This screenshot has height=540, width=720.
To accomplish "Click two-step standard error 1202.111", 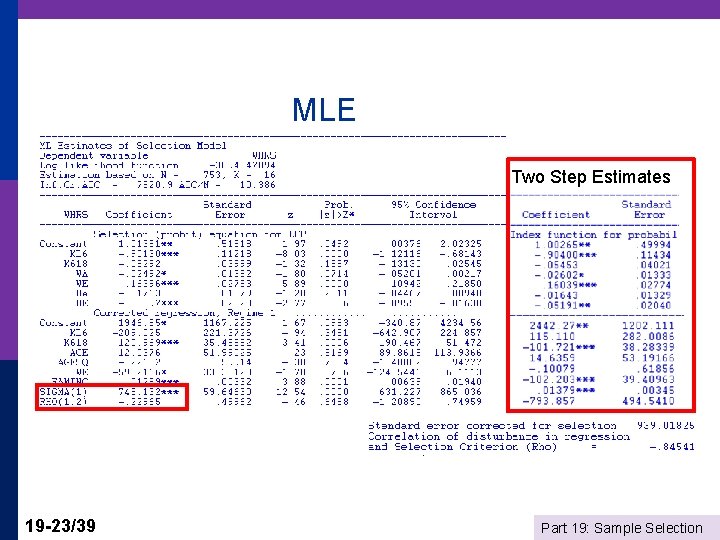I will [648, 326].
